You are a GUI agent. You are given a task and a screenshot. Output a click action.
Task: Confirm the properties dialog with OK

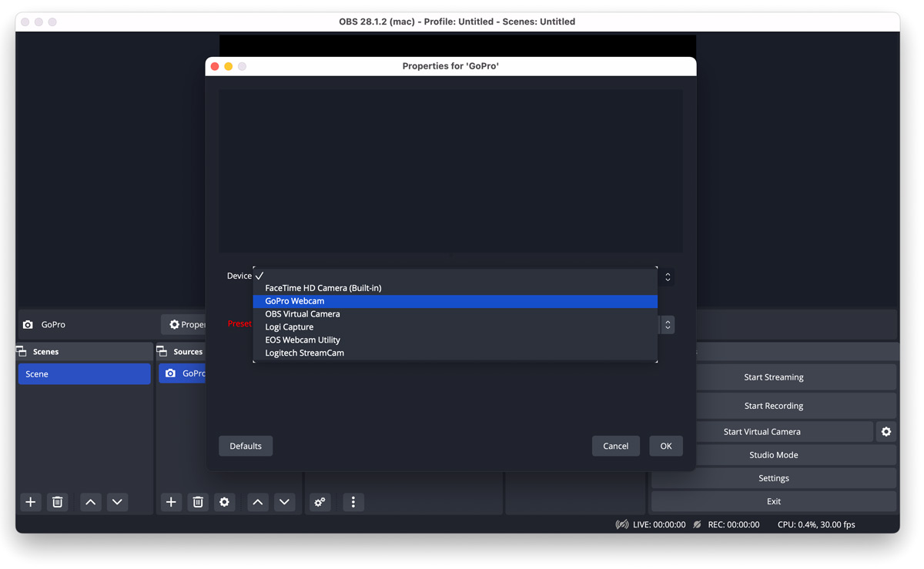click(665, 446)
